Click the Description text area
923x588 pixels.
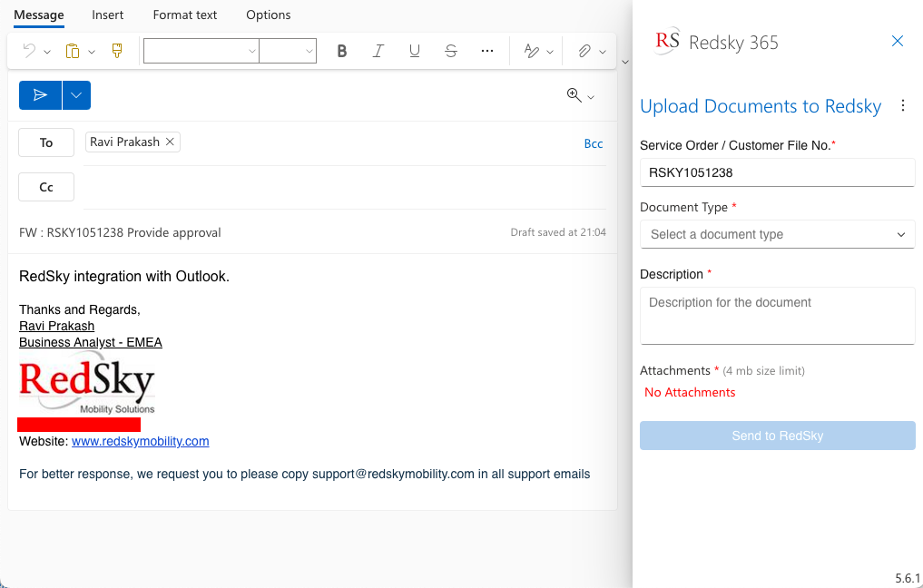click(x=778, y=316)
